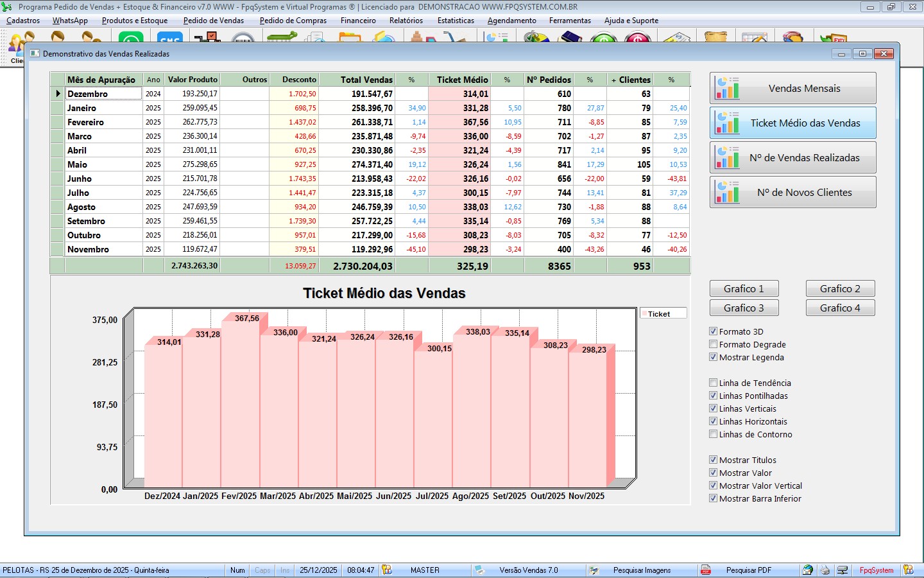Open the Estatísticas menu
This screenshot has height=578, width=924.
point(456,21)
